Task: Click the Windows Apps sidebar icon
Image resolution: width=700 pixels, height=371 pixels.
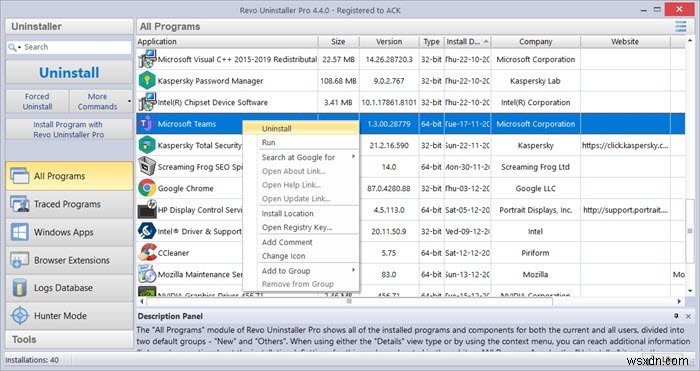Action: (20, 232)
